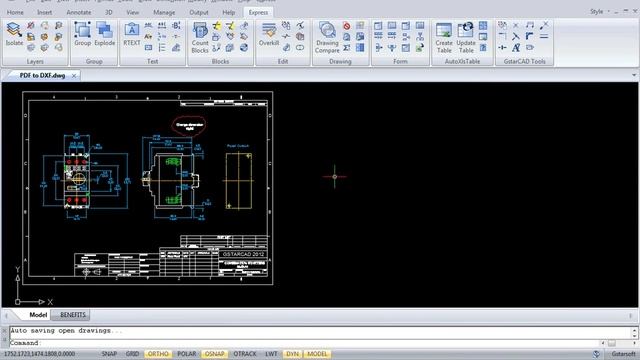The image size is (640, 360).
Task: Click the hierarchy tree icon in Form panel
Action: pyautogui.click(x=420, y=37)
